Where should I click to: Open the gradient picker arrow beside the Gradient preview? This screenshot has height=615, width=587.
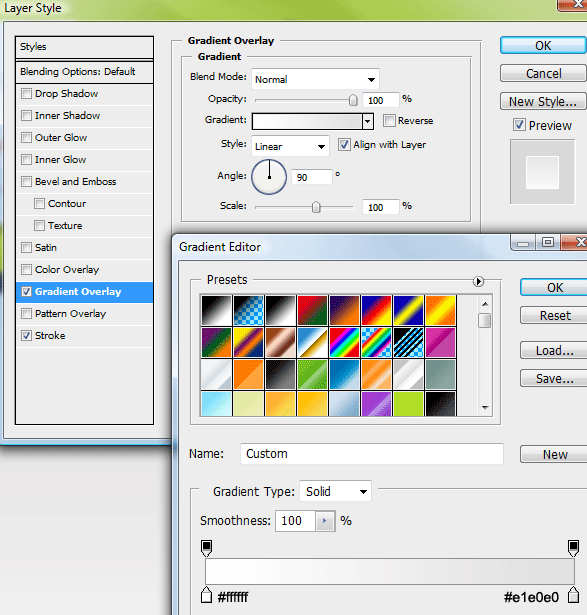point(368,122)
